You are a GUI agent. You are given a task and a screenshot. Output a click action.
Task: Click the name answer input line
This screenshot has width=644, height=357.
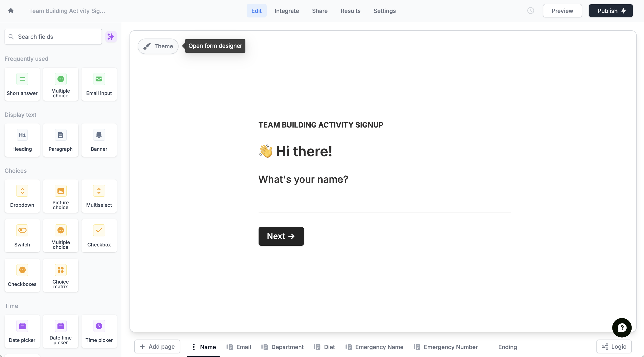(x=384, y=204)
